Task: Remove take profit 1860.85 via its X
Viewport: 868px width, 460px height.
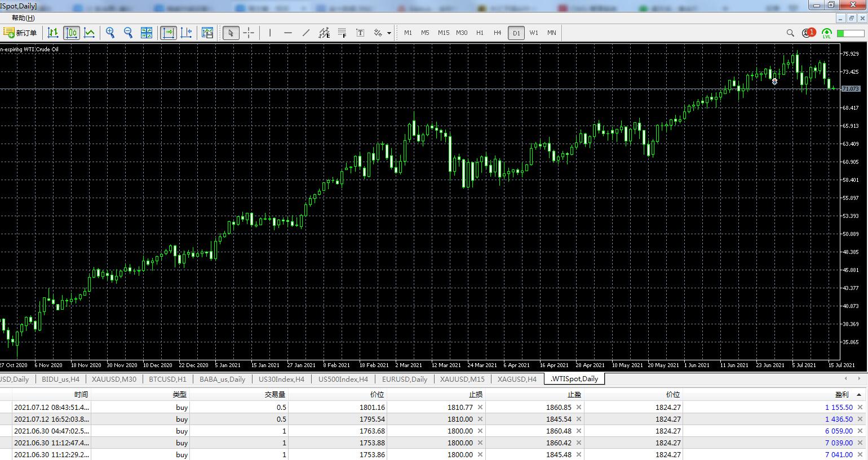Action: 579,407
